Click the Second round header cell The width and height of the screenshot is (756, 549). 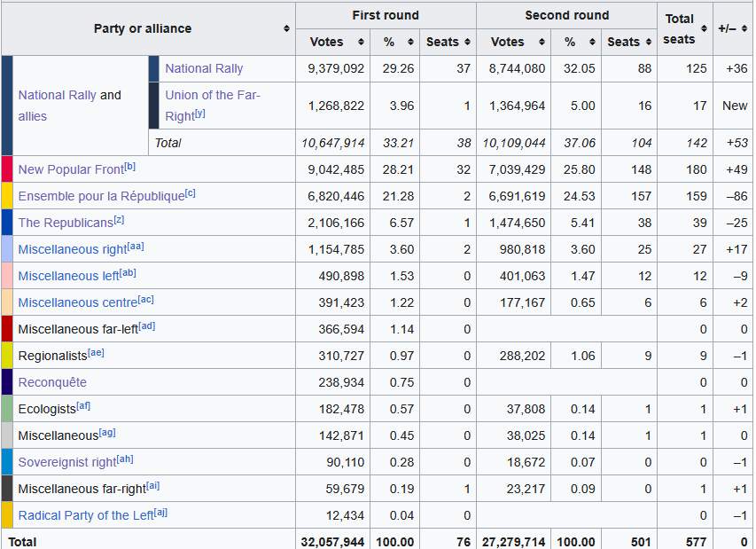pos(567,15)
